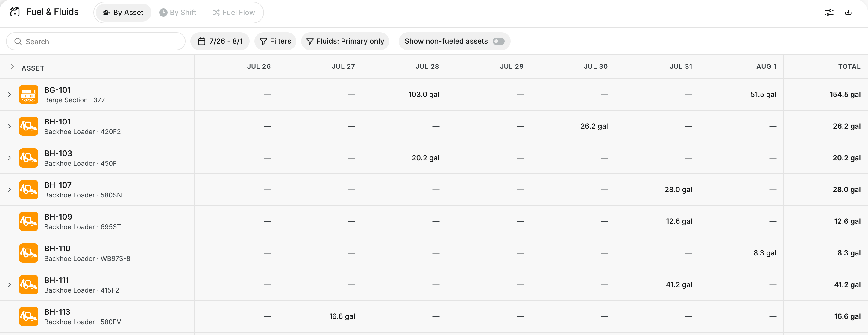Select the BH-101 asset name

coord(57,121)
